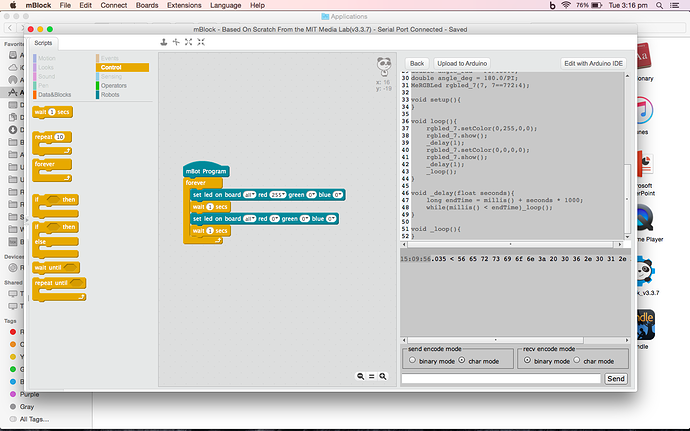
Task: Open first block's led 'all' dropdown
Action: 250,195
